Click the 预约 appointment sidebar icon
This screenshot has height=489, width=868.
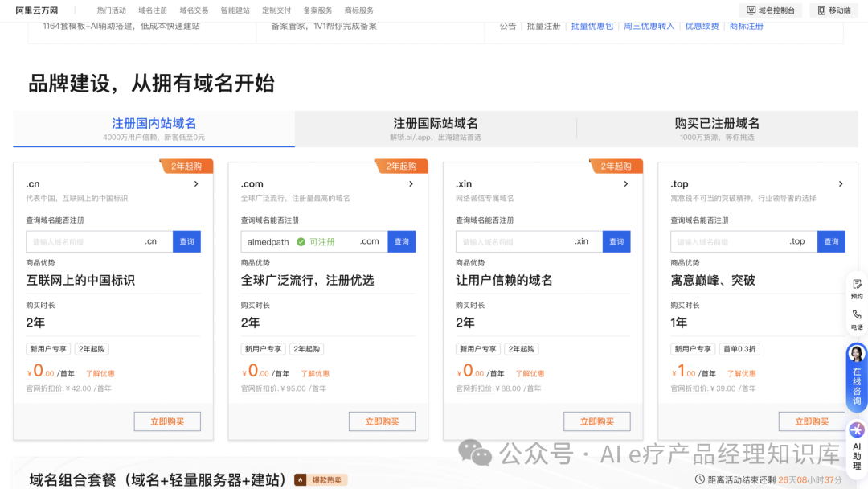point(857,289)
